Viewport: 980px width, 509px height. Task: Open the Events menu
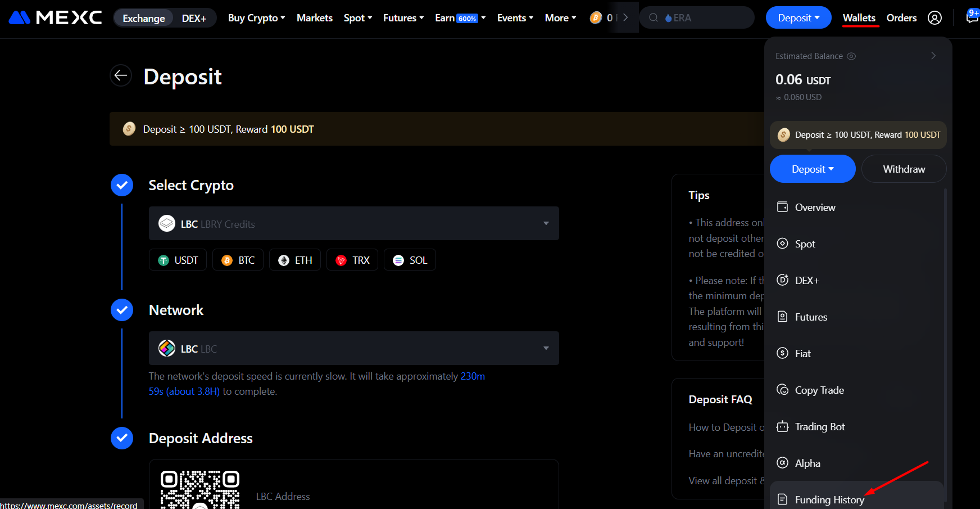tap(515, 18)
